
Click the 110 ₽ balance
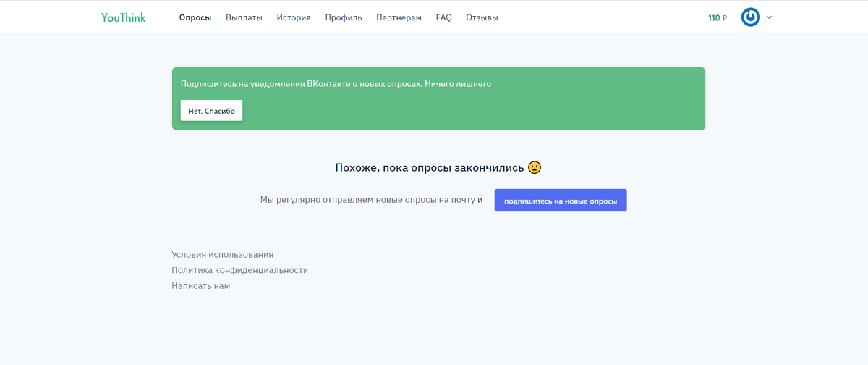tap(718, 17)
